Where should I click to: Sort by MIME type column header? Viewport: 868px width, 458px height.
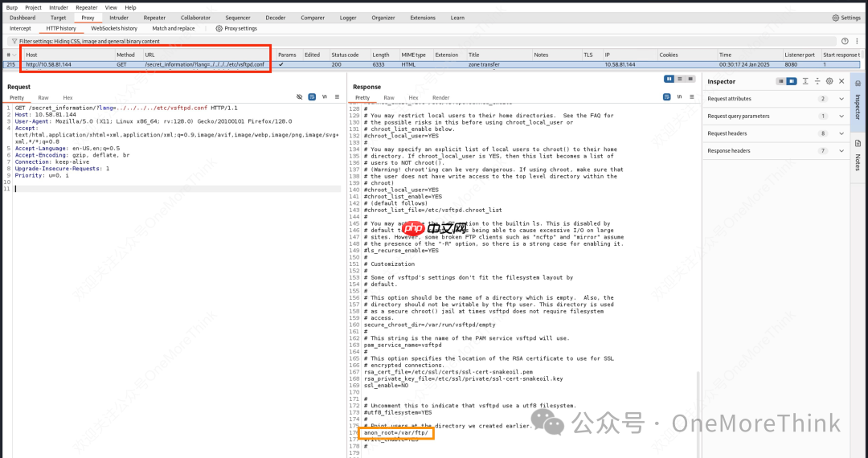tap(414, 55)
